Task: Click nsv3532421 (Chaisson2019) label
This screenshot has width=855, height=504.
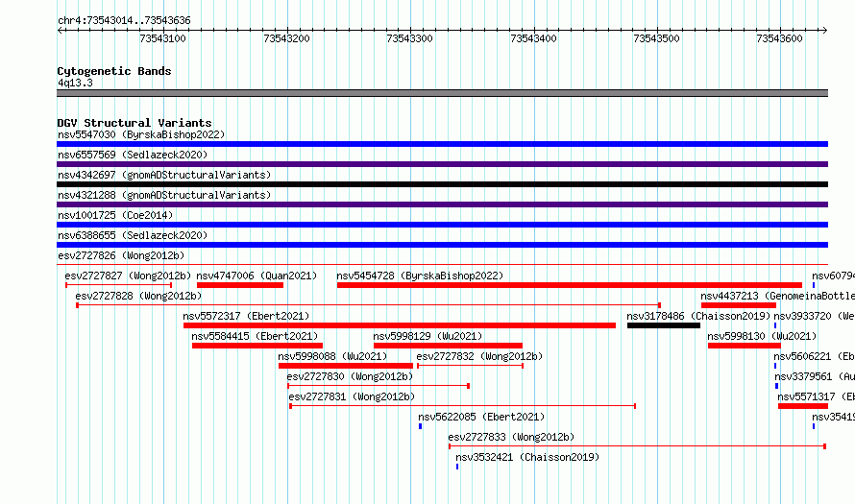Action: [x=527, y=457]
